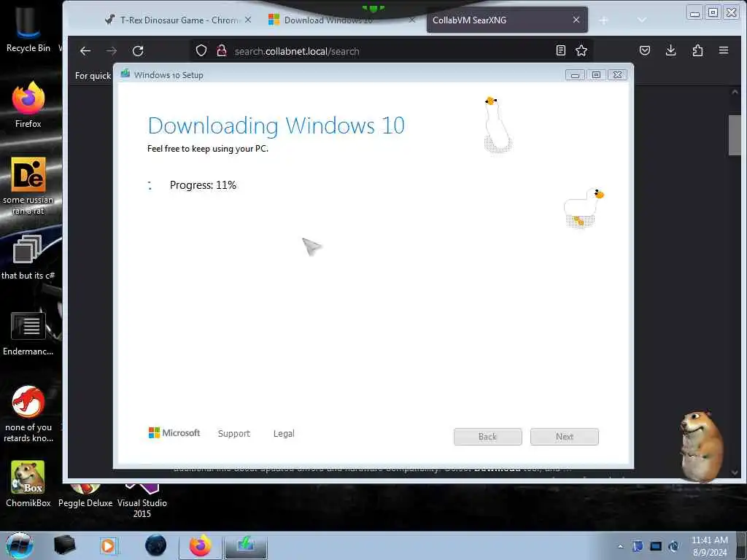Image resolution: width=747 pixels, height=560 pixels.
Task: Select the Visual Studio 2015 desktop icon
Action: pos(142,501)
